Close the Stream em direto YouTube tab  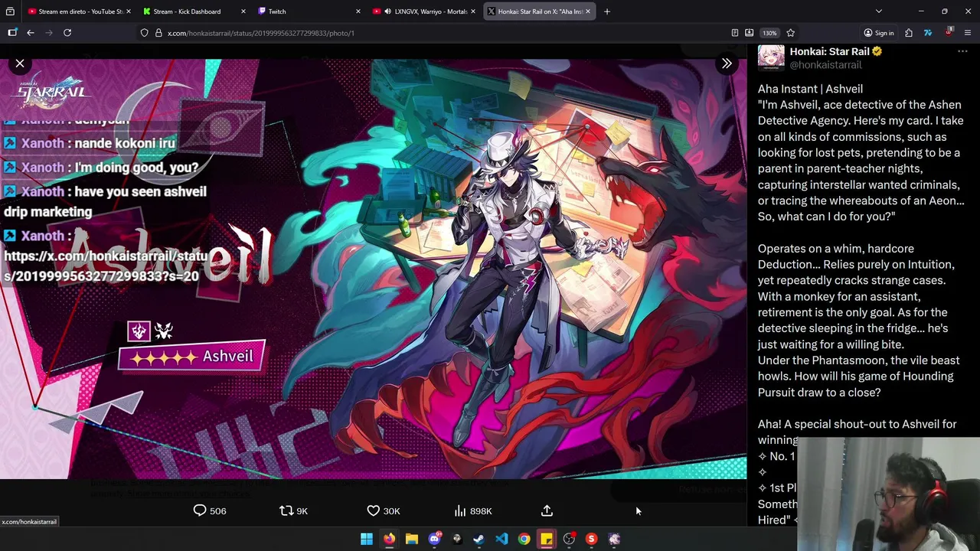(129, 11)
